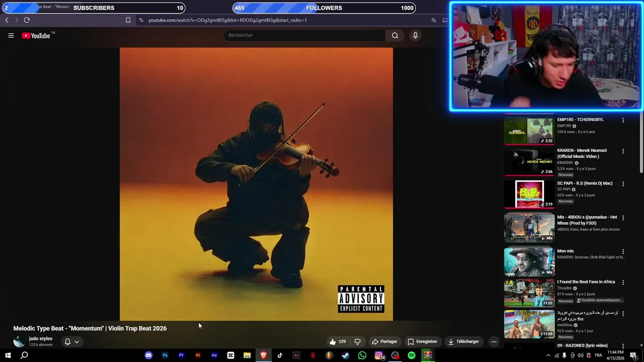Open Instagram from taskbar

pyautogui.click(x=379, y=355)
